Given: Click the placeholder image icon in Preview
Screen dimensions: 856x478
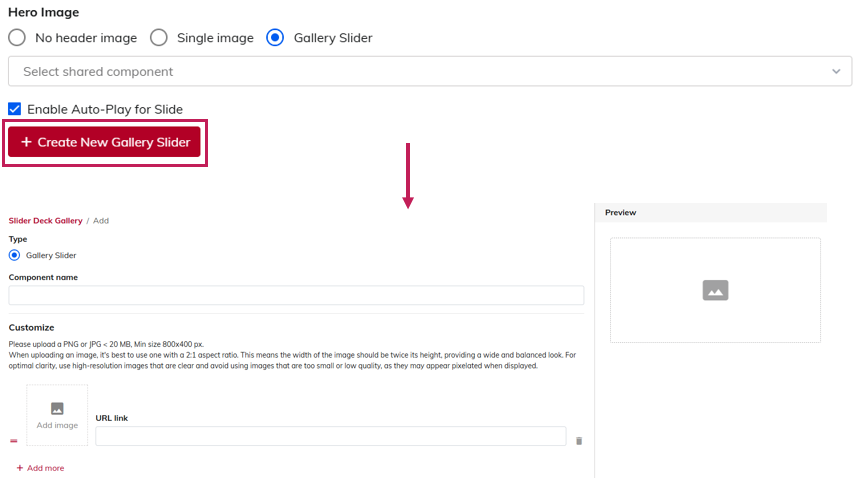Looking at the screenshot, I should [x=715, y=290].
